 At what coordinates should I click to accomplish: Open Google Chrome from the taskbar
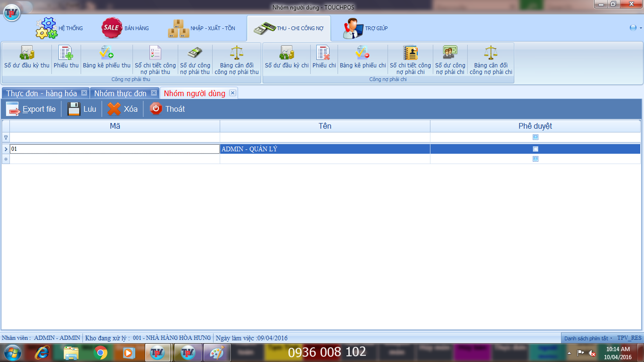[100, 353]
